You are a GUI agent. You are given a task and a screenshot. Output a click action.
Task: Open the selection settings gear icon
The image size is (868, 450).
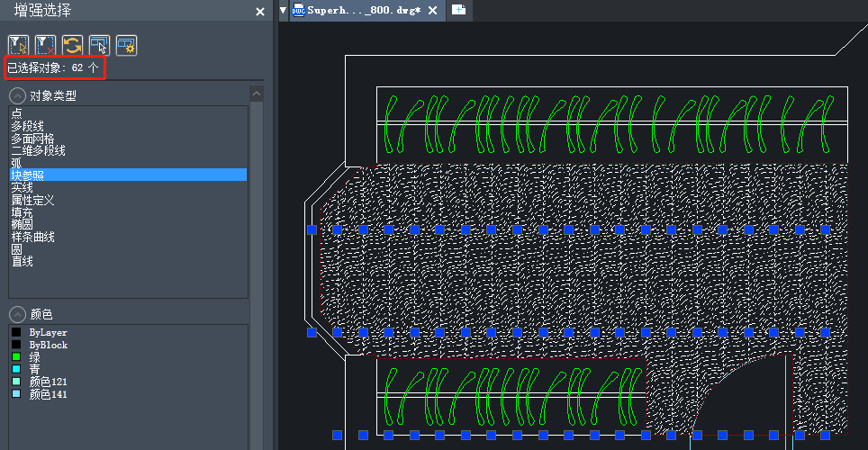pyautogui.click(x=126, y=45)
